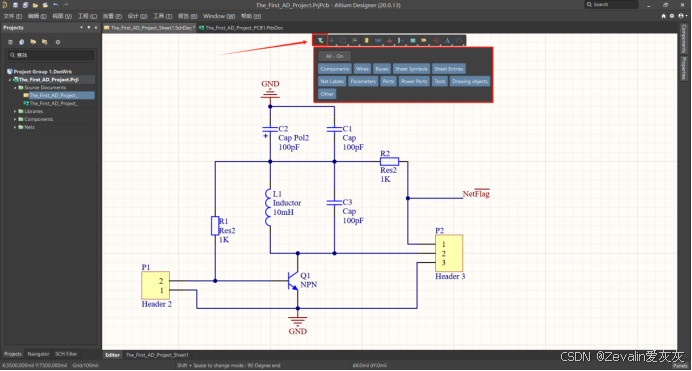The width and height of the screenshot is (692, 371).
Task: Expand the Libraries folder node
Action: [15, 111]
